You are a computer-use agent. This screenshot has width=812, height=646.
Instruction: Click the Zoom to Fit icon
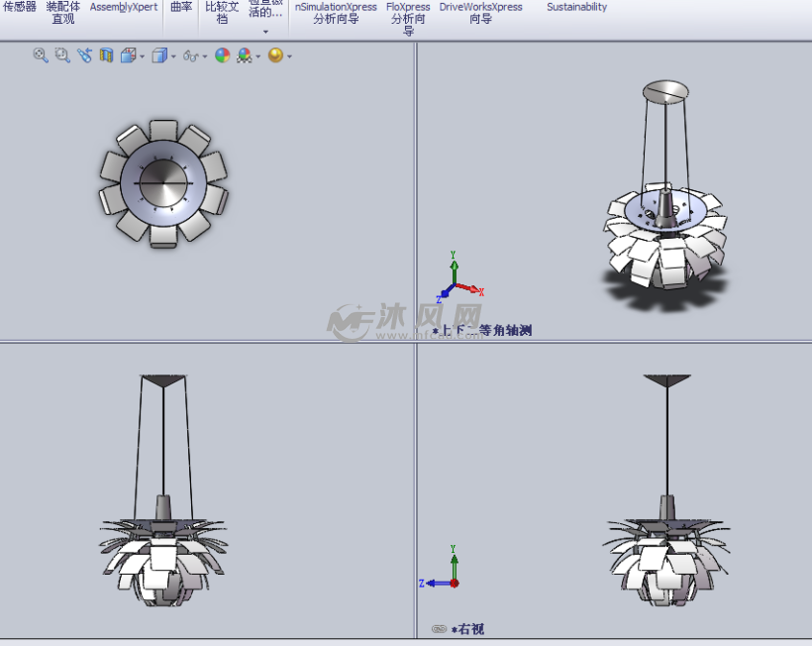tap(41, 55)
